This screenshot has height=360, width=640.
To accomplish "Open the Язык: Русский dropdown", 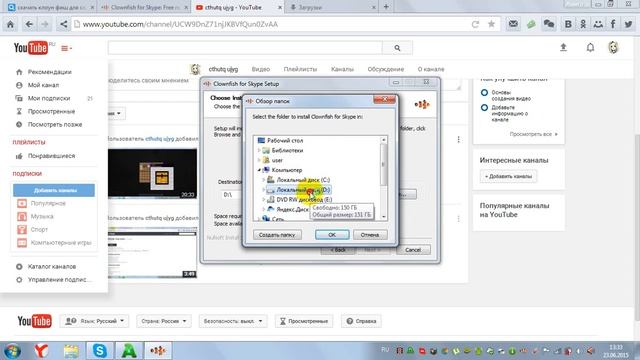I will point(94,321).
